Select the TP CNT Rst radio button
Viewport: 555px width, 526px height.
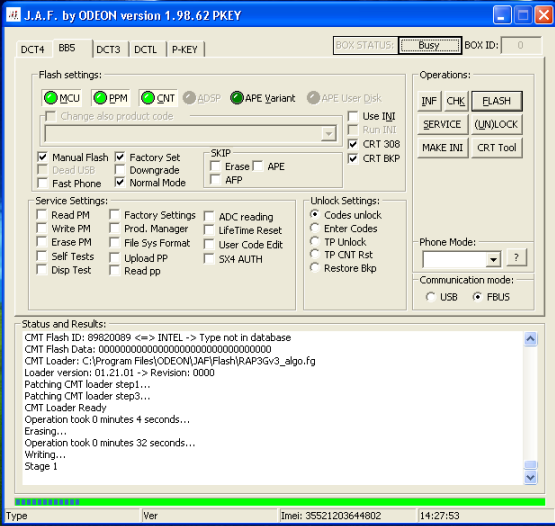click(315, 254)
